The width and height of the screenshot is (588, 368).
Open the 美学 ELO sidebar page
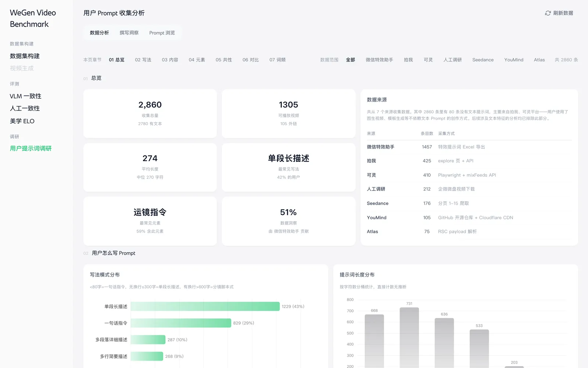(22, 121)
